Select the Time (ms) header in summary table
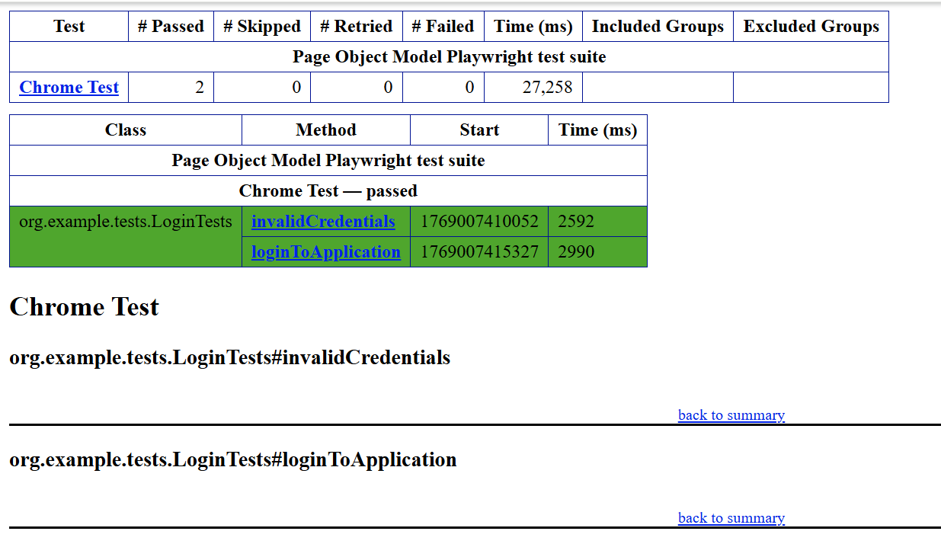 (x=533, y=26)
